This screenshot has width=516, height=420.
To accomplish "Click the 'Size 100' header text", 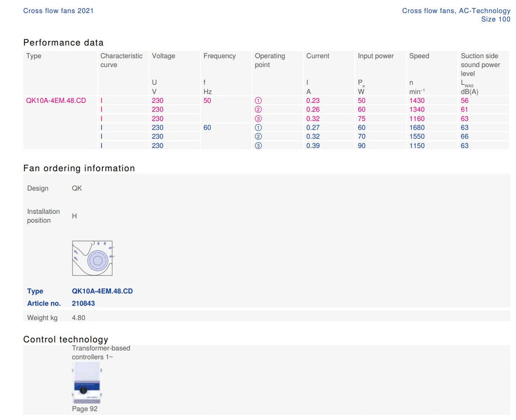I will [496, 19].
